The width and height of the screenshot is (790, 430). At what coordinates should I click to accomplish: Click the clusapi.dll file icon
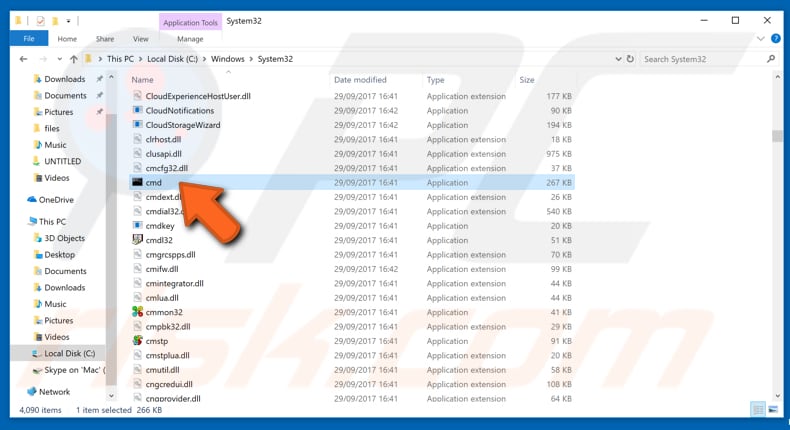pos(137,153)
